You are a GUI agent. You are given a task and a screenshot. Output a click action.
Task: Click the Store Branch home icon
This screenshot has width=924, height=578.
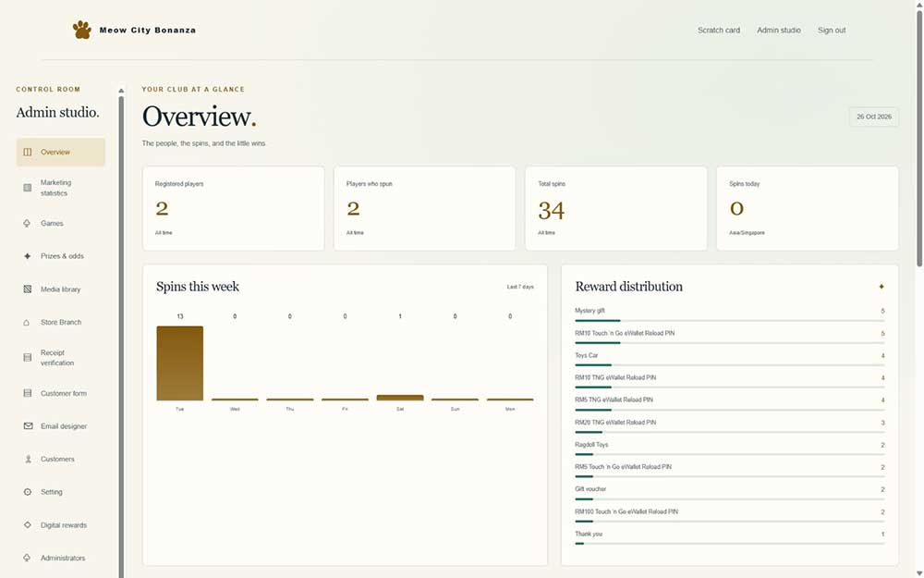[x=27, y=322]
